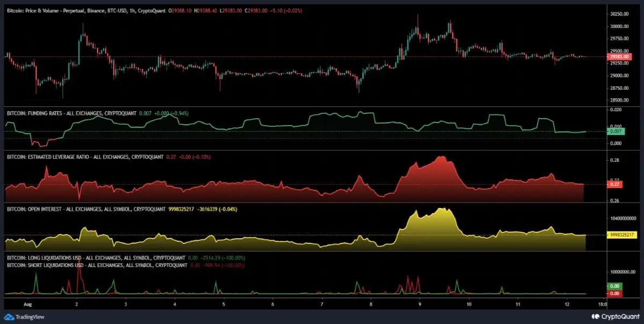
Task: Select the Estimated Leverage Ratio indicator title
Action: [x=84, y=157]
